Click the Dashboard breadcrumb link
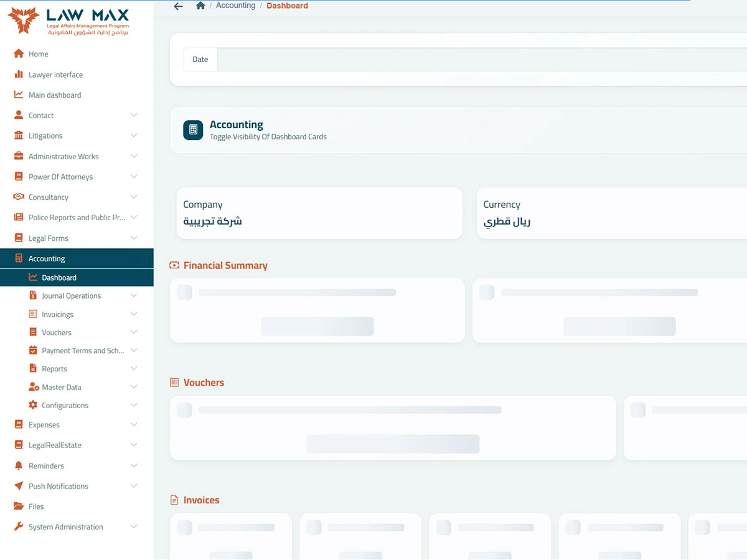Viewport: 747px width, 560px height. tap(287, 6)
